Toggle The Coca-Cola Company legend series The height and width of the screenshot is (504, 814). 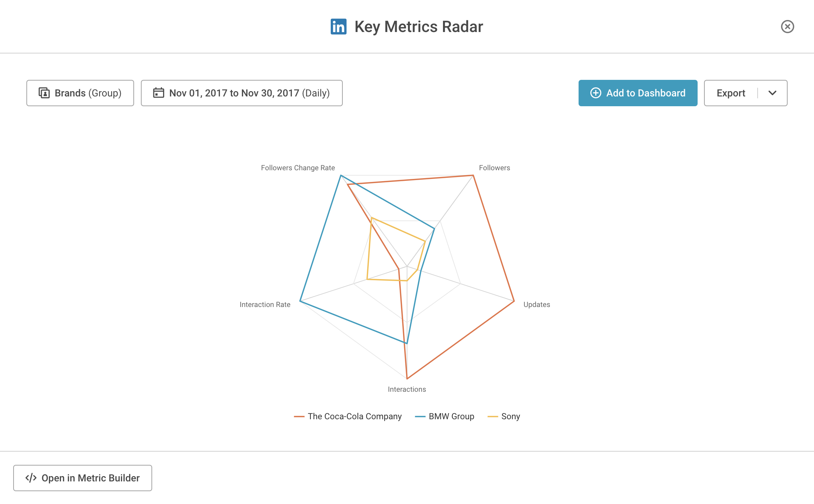pos(348,416)
